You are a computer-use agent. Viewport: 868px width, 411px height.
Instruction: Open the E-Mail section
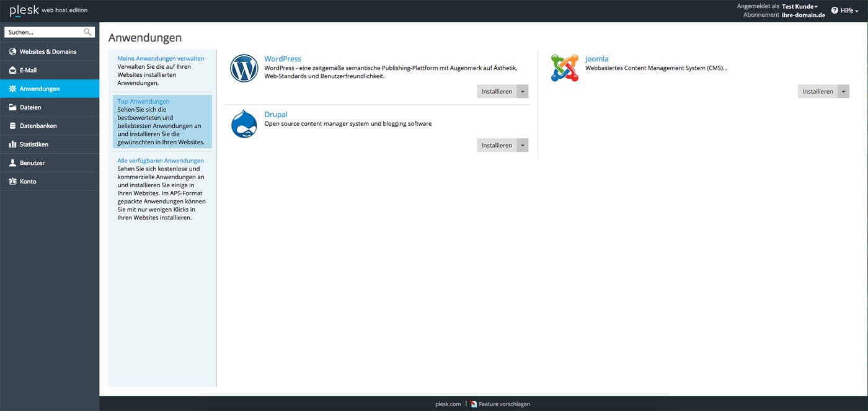click(x=50, y=70)
